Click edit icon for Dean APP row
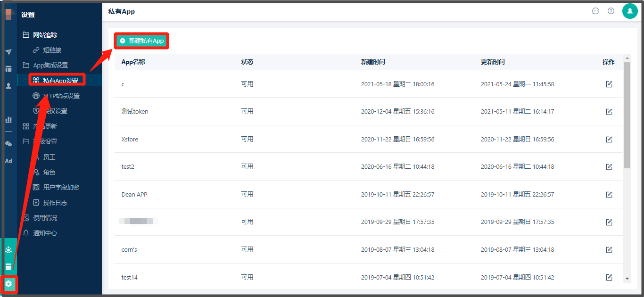Image resolution: width=644 pixels, height=297 pixels. pyautogui.click(x=609, y=195)
